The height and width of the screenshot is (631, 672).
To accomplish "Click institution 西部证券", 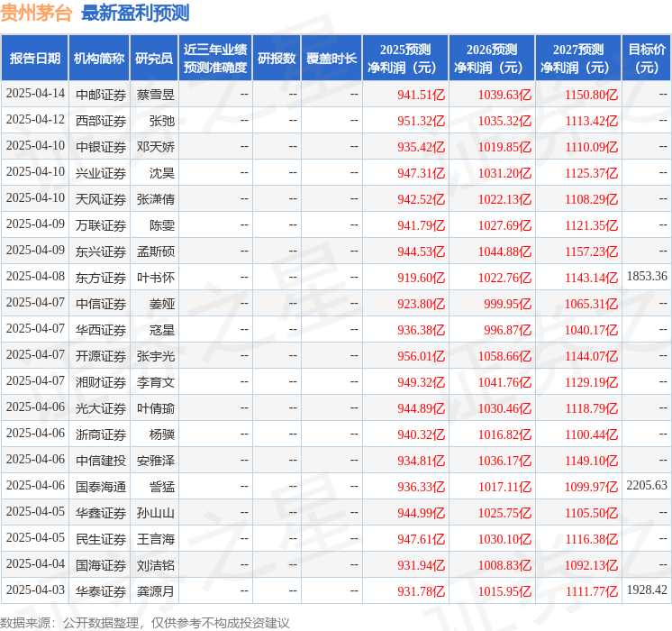I will pos(101,121).
